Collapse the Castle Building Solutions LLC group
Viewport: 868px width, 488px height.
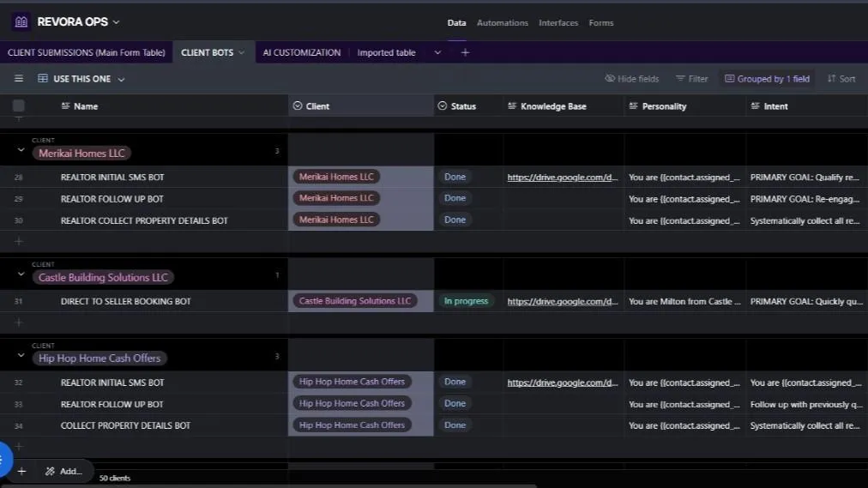pos(21,274)
